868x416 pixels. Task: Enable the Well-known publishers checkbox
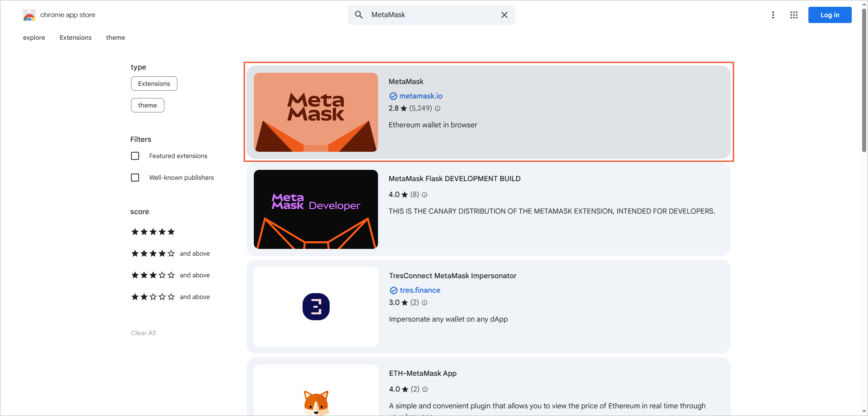point(135,178)
